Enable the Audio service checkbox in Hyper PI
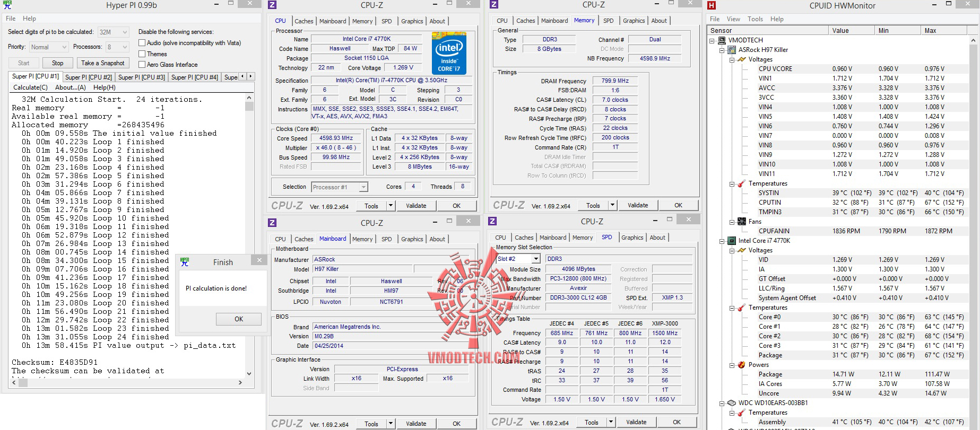Image resolution: width=980 pixels, height=430 pixels. 142,43
